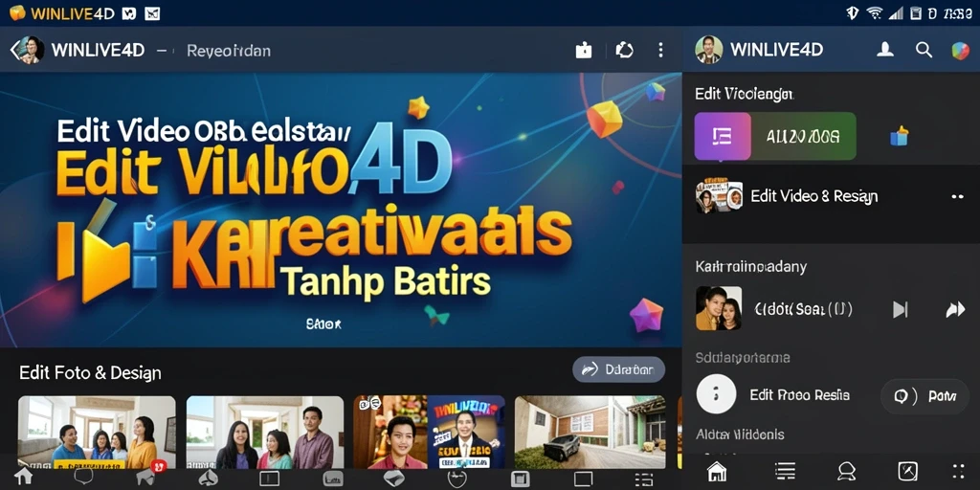Viewport: 980px width, 490px height.
Task: Open the Edit Video & Resajn row
Action: point(831,196)
